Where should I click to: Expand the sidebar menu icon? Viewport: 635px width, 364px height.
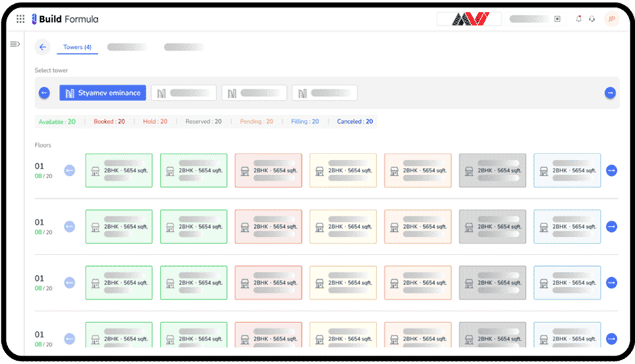click(x=15, y=44)
